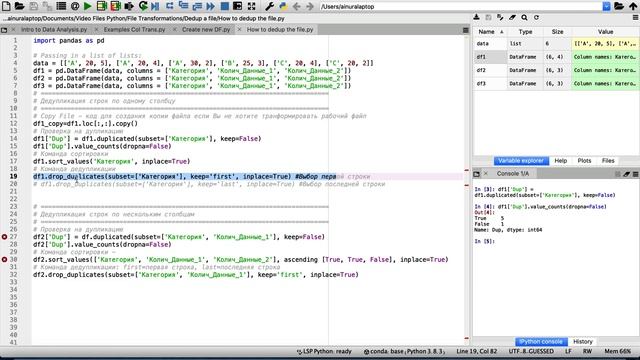Go forward to the next cursor position
Screen dimensions: 640x360
coord(310,6)
